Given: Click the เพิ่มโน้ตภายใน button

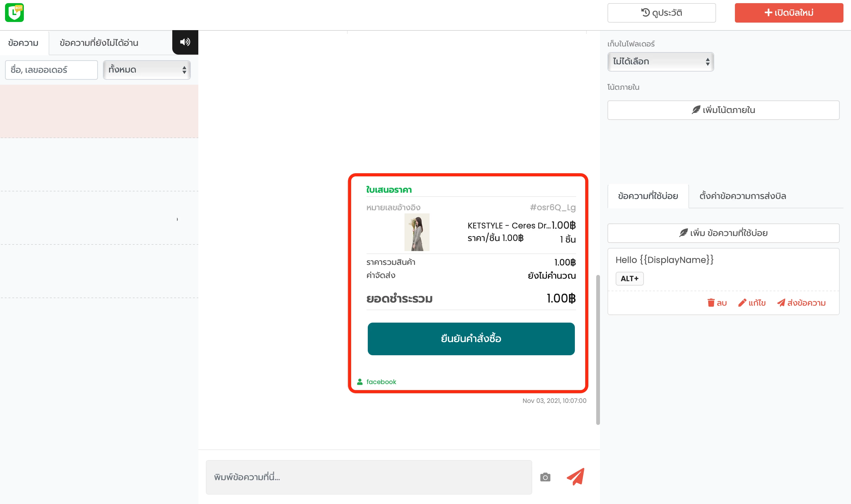Looking at the screenshot, I should (x=723, y=110).
